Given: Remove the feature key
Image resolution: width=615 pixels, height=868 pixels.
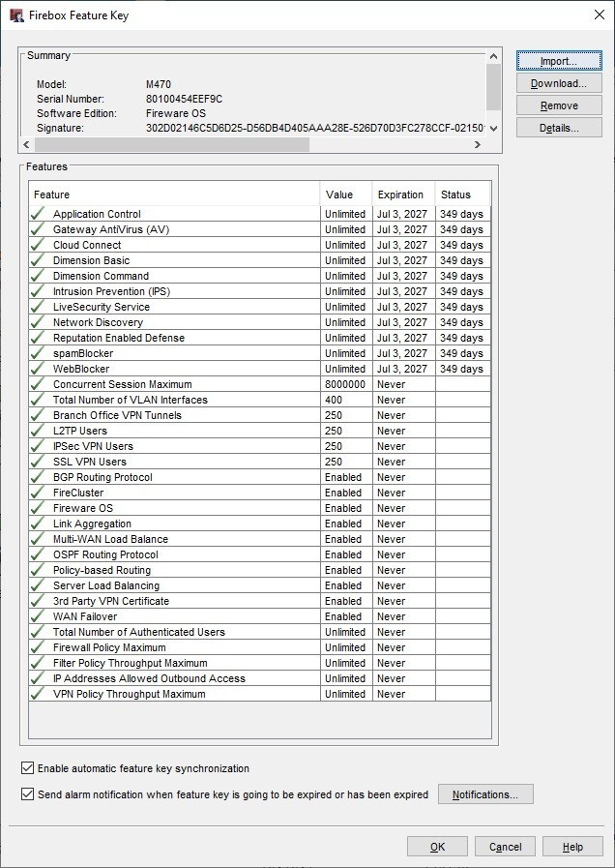Looking at the screenshot, I should (559, 105).
